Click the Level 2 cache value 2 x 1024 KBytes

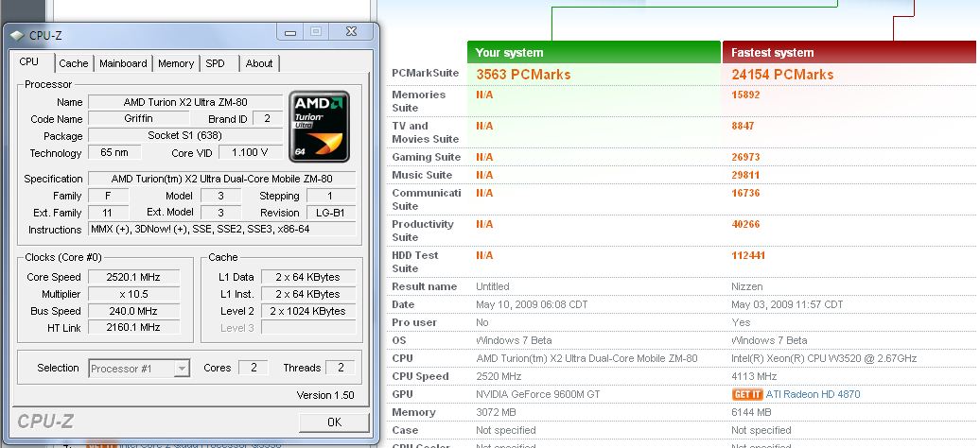308,311
